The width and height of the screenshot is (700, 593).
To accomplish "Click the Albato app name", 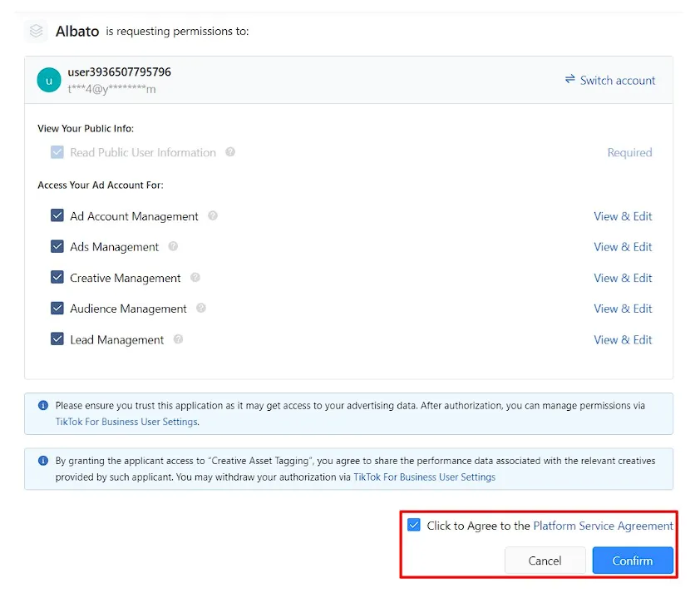I will point(77,32).
